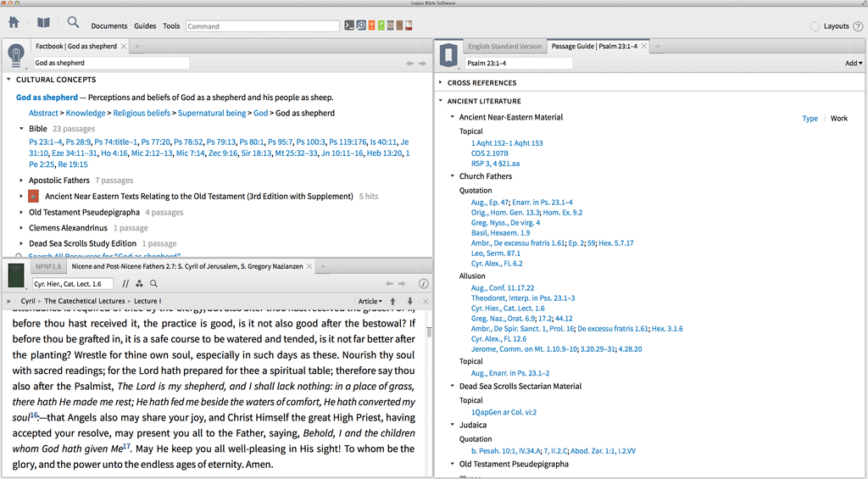Screen dimensions: 868x479
Task: Open the Factbook lightbulb panel menu
Action: [x=16, y=55]
